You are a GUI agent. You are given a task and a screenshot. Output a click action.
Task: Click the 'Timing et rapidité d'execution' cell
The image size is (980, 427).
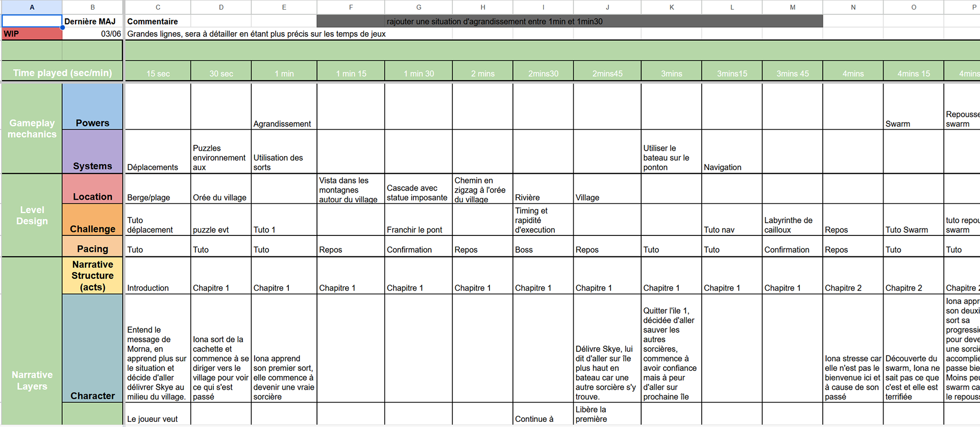543,220
